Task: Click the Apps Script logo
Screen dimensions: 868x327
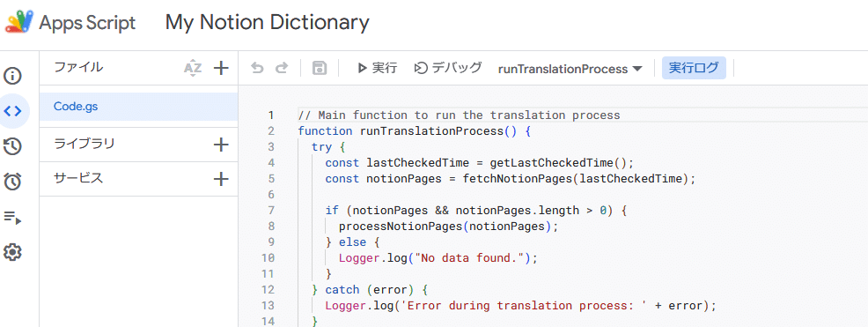Action: (18, 23)
